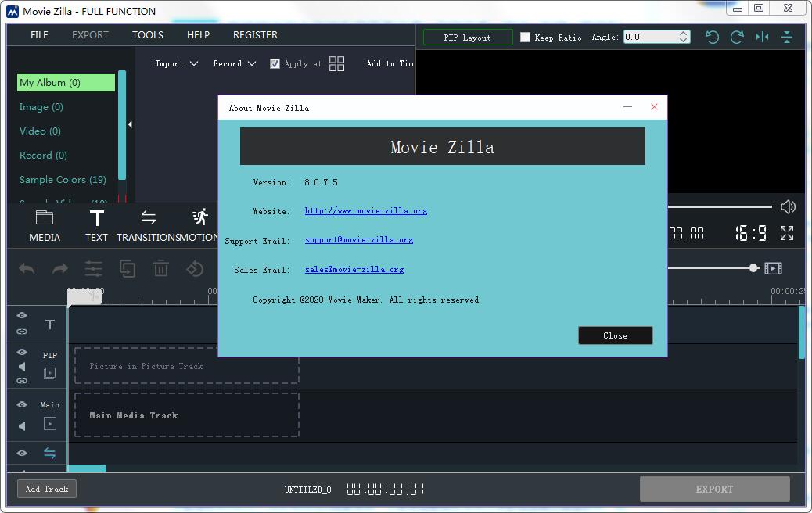The width and height of the screenshot is (812, 513).
Task: Open the REGISTER menu
Action: coord(255,34)
